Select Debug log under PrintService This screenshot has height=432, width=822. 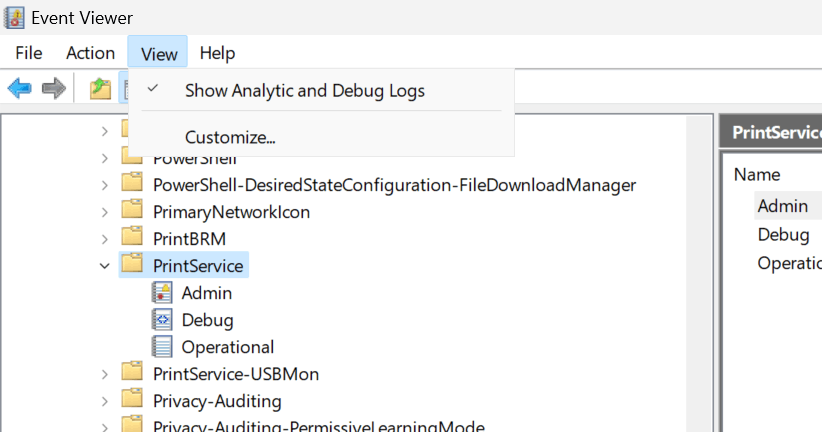[x=207, y=320]
